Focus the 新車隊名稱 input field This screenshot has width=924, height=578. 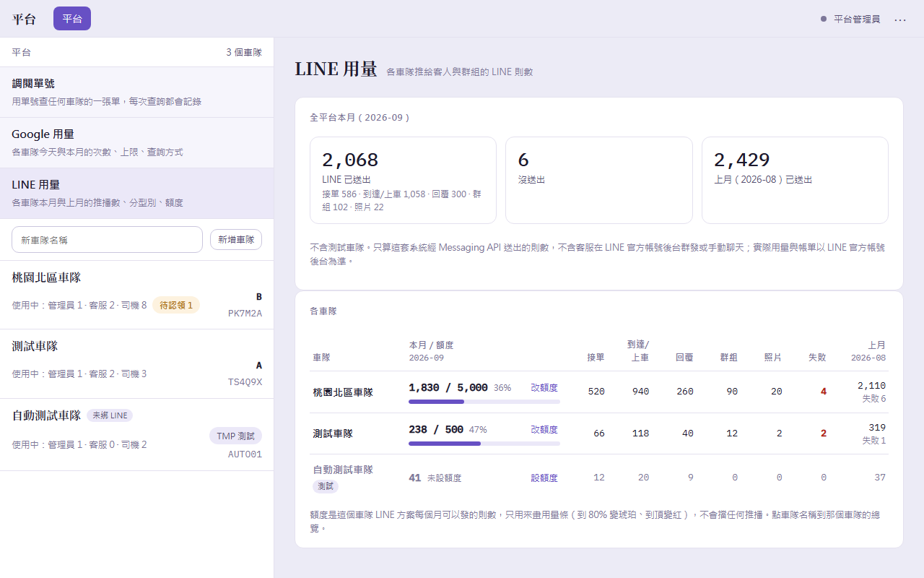pyautogui.click(x=107, y=240)
